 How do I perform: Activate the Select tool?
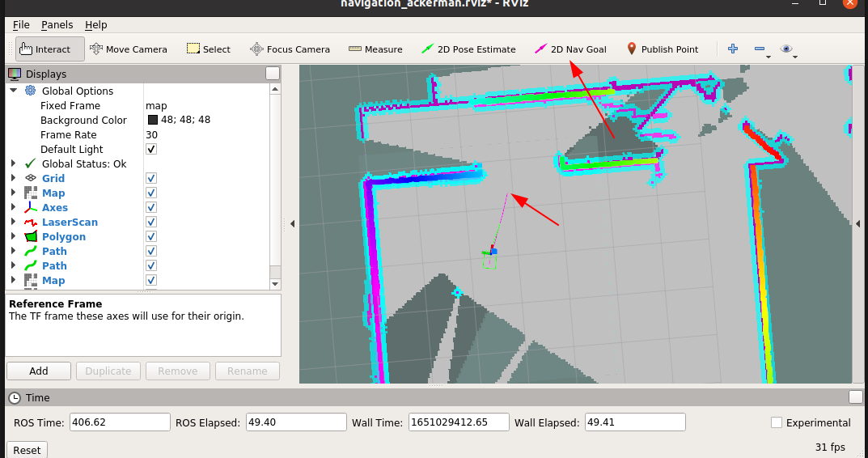click(x=209, y=49)
